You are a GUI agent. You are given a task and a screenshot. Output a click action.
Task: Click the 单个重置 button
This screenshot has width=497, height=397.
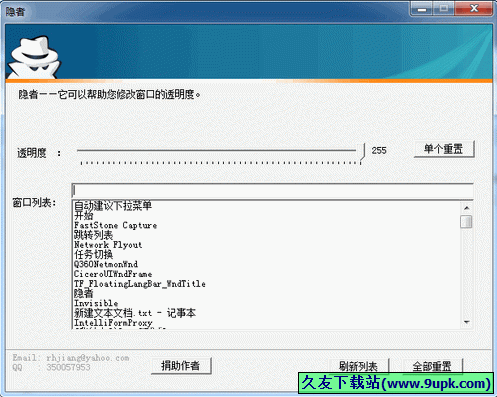pos(444,149)
